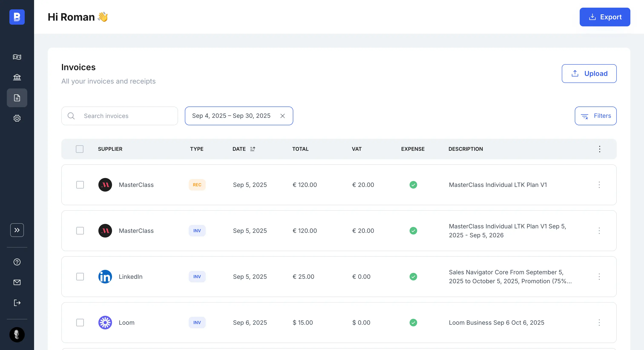Open the help question-mark icon

pyautogui.click(x=17, y=262)
